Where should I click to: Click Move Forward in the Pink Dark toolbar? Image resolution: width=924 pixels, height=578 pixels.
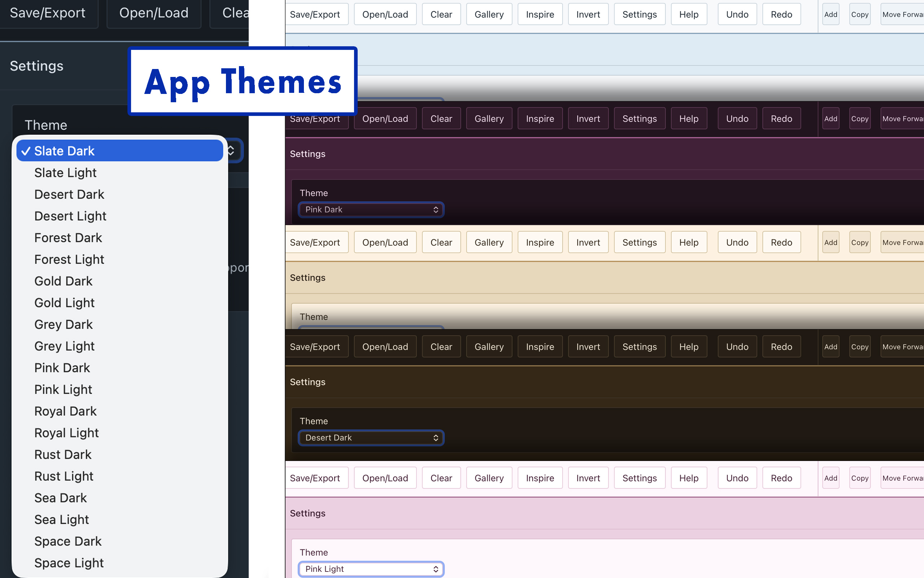[x=902, y=119]
